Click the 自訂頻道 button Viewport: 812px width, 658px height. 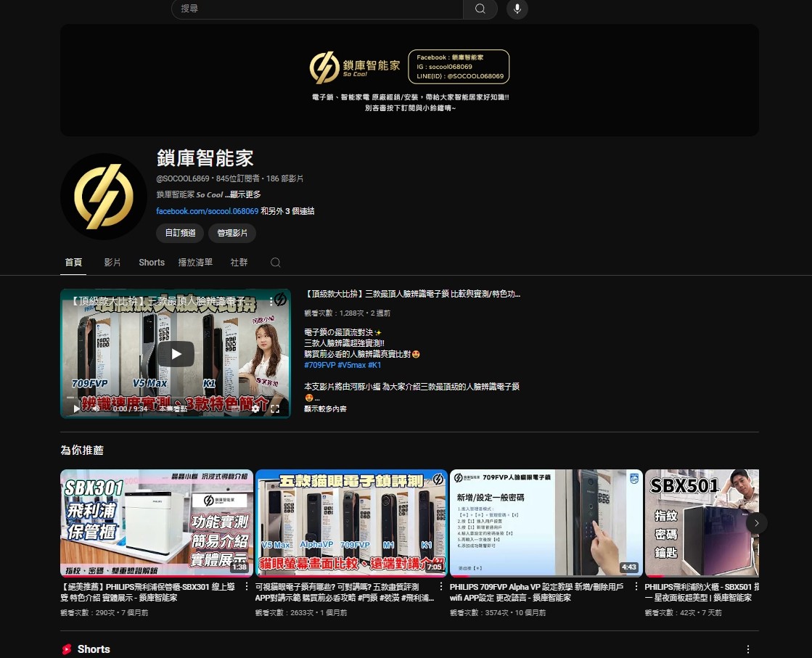tap(180, 233)
